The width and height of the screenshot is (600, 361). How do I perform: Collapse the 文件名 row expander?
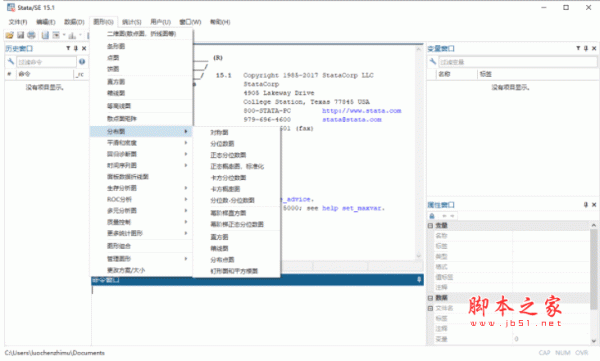point(430,308)
